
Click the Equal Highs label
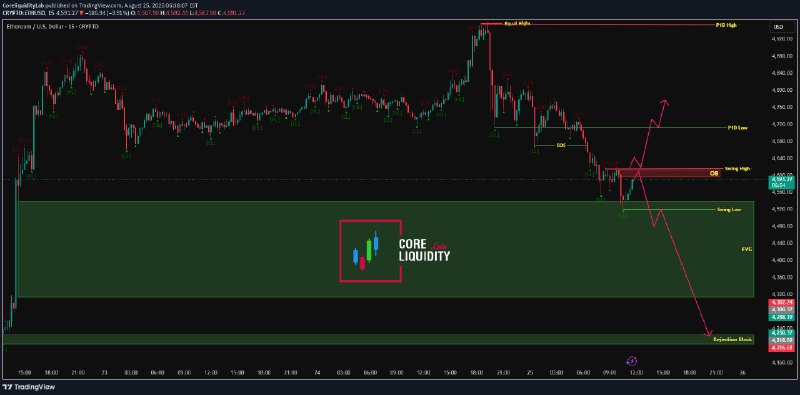pos(514,24)
